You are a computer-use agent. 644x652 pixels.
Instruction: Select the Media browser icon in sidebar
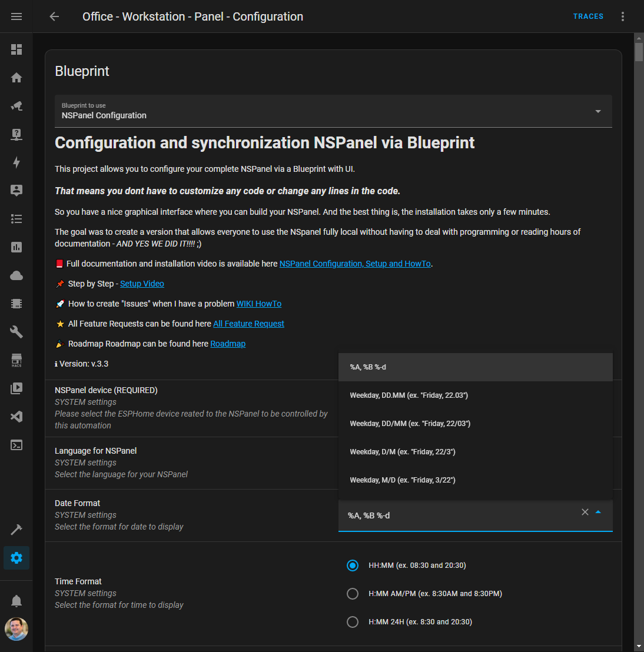point(16,388)
